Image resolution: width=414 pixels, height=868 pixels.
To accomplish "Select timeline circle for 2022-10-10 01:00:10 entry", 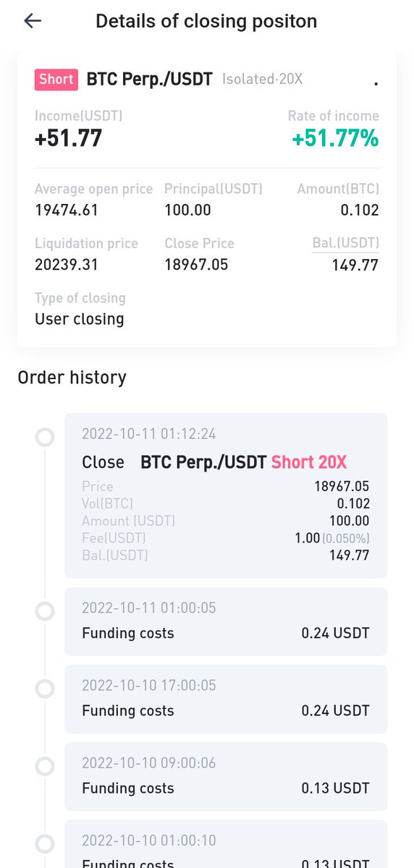I will (45, 843).
